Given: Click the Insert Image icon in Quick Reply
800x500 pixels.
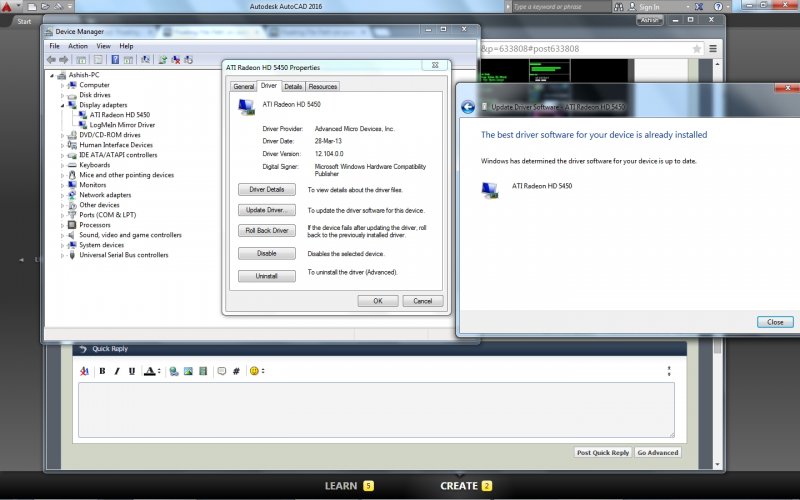Looking at the screenshot, I should (188, 371).
